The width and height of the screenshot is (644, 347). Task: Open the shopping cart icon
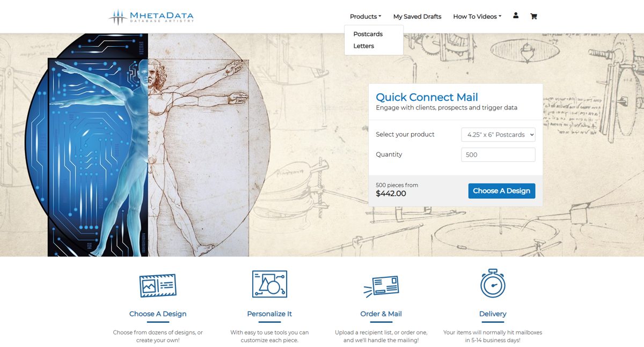533,16
